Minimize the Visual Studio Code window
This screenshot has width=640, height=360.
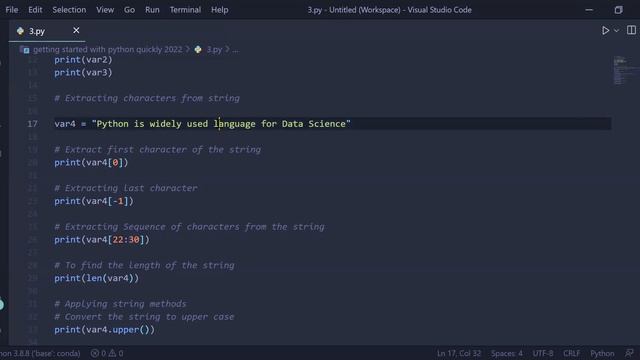(589, 10)
